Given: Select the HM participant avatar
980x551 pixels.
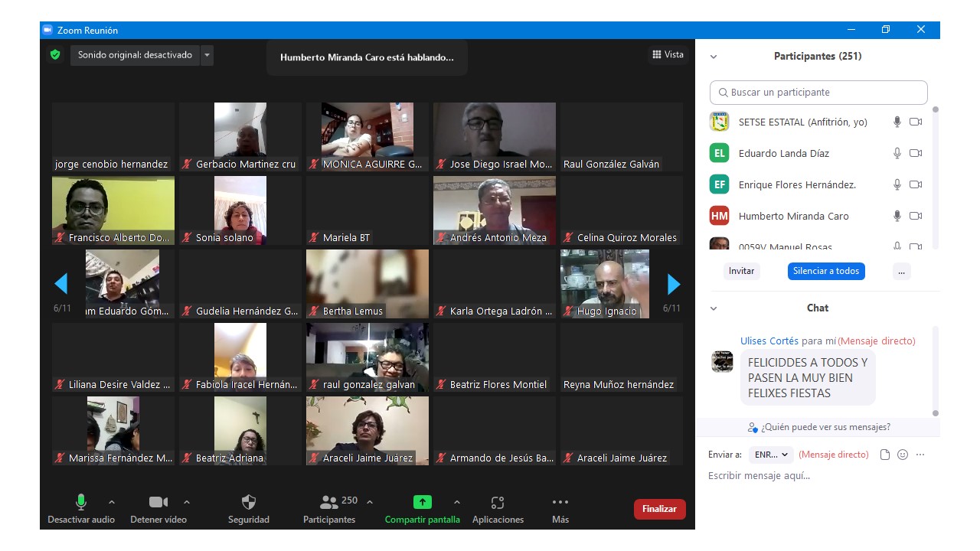Looking at the screenshot, I should click(719, 216).
